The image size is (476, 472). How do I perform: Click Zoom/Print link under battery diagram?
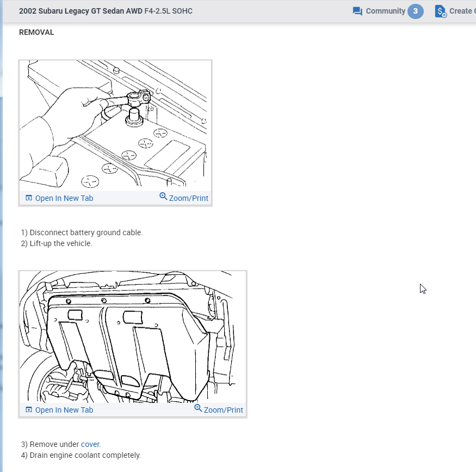189,198
